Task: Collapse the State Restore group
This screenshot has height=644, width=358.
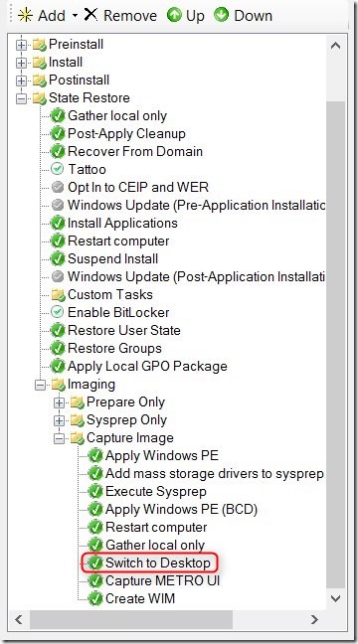Action: (x=21, y=98)
